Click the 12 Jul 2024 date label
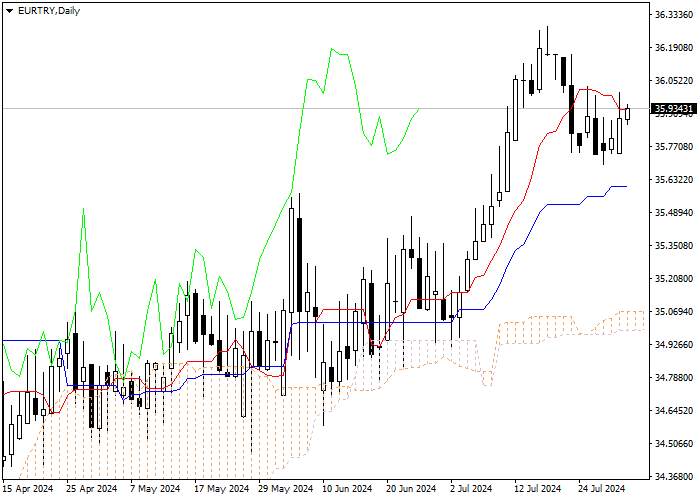Viewport: 700px width, 500px height. click(538, 488)
